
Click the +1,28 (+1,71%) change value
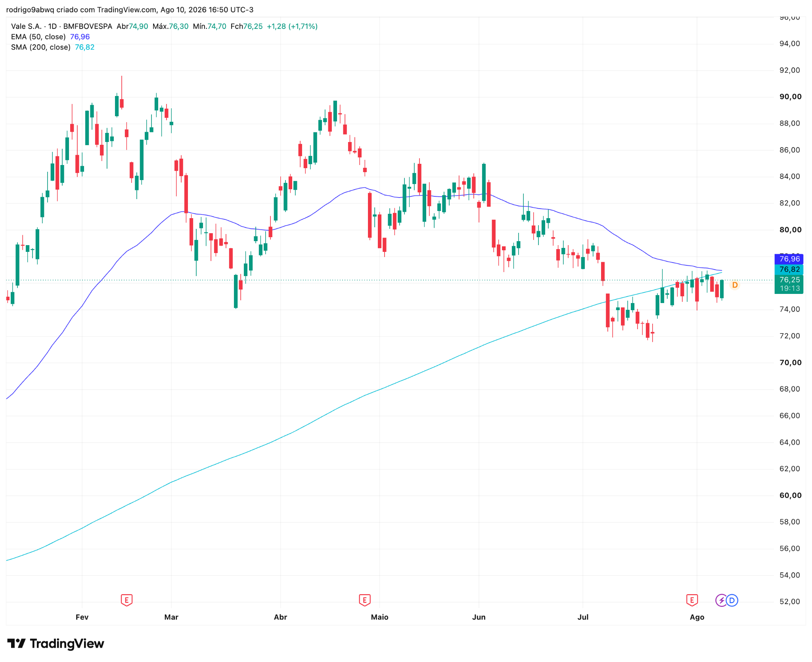click(x=292, y=27)
